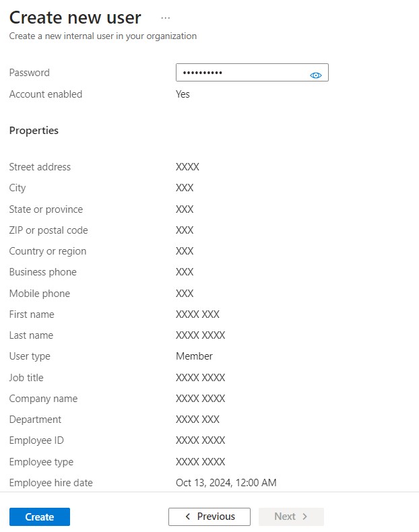Click the left chevron on Previous
The width and height of the screenshot is (419, 532).
189,517
